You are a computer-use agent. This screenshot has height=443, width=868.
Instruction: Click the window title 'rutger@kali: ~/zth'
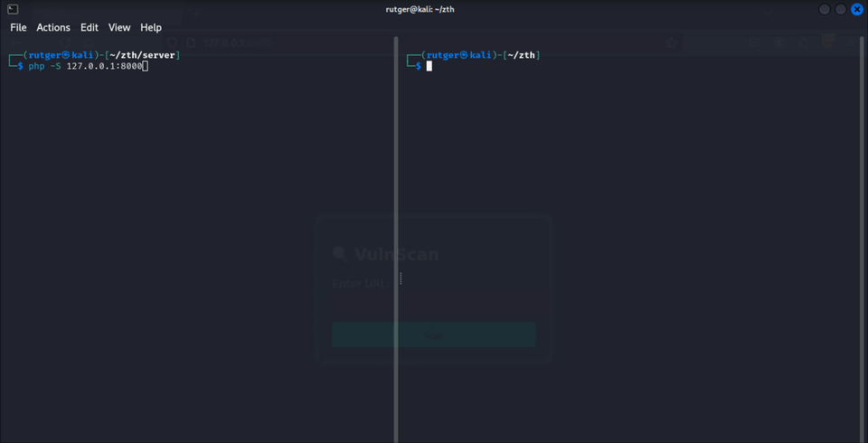(x=420, y=9)
